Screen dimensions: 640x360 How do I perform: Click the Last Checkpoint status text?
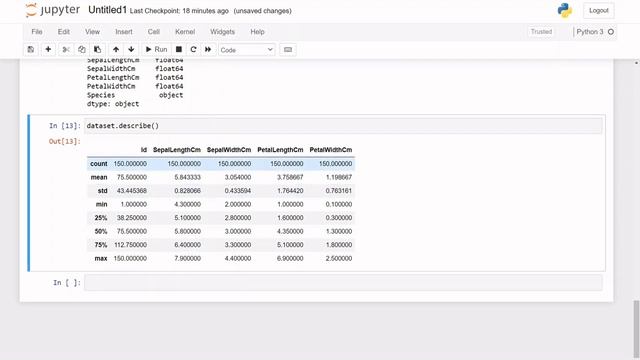point(179,11)
